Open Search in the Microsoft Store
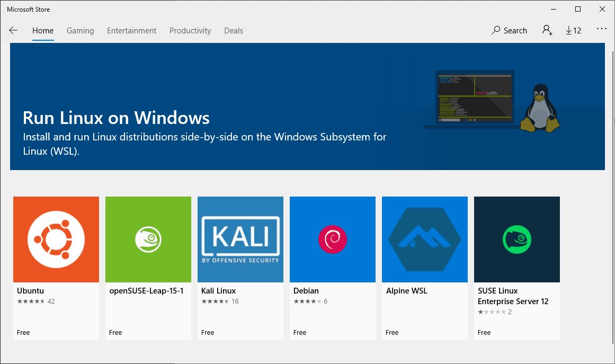 [x=509, y=30]
